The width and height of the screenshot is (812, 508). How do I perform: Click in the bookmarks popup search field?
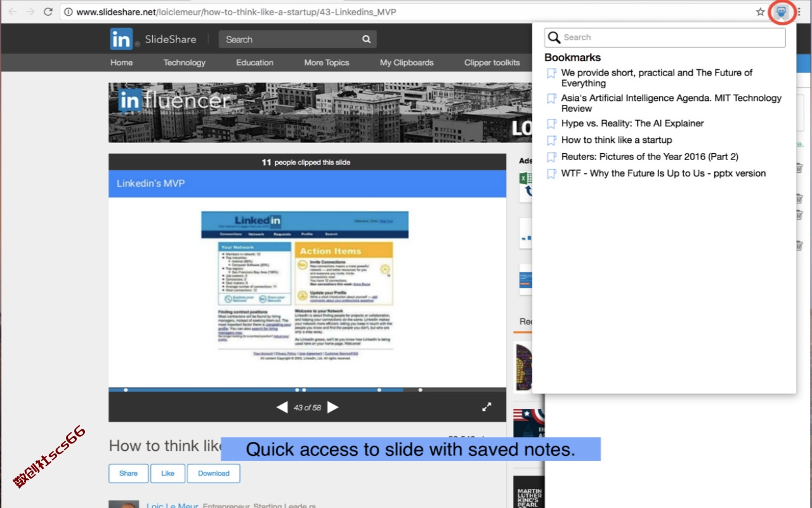pos(665,37)
